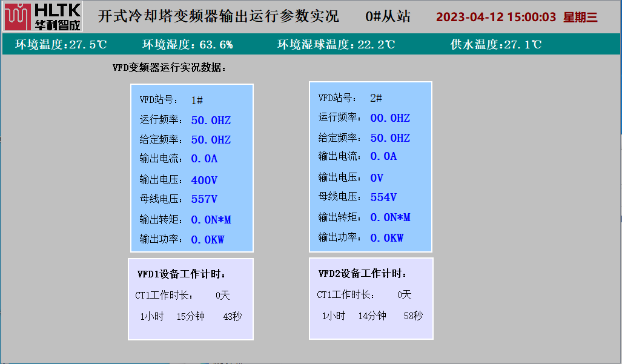Select the 环境湿度 63.6% reading
This screenshot has width=622, height=364.
[187, 44]
